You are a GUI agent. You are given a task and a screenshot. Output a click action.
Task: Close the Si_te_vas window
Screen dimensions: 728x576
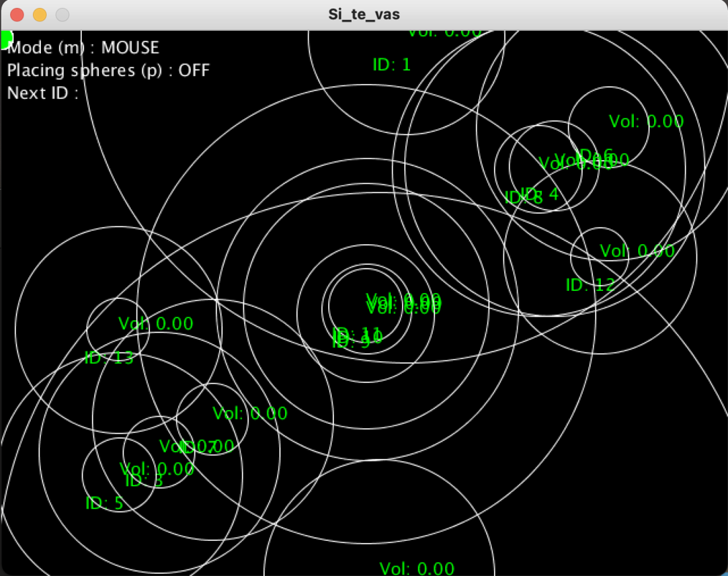pyautogui.click(x=17, y=14)
